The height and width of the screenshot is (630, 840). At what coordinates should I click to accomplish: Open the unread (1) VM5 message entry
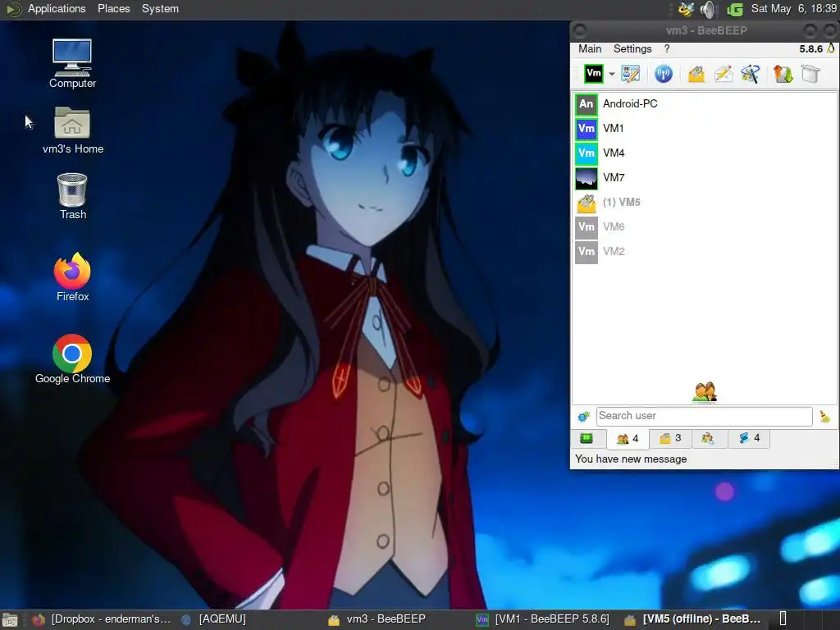click(x=704, y=203)
